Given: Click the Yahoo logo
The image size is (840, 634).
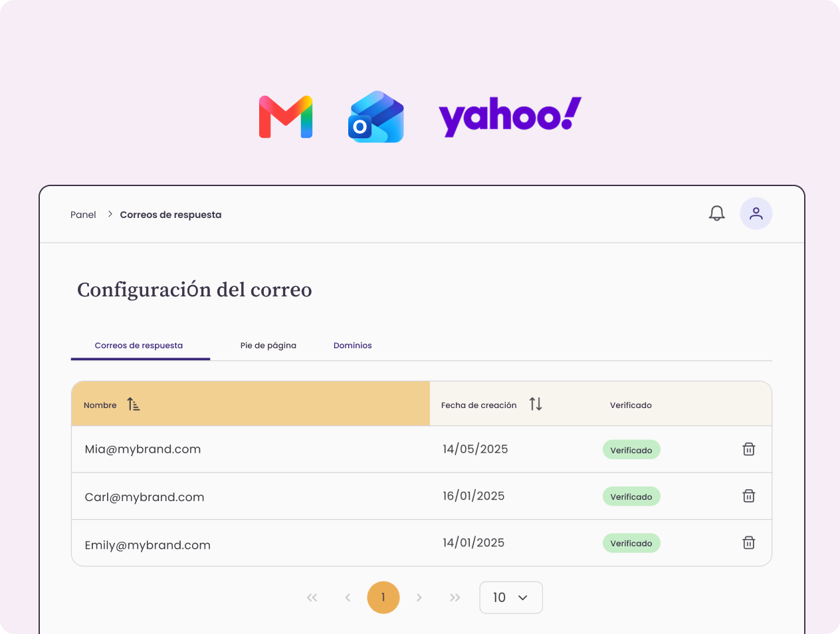Looking at the screenshot, I should click(510, 117).
